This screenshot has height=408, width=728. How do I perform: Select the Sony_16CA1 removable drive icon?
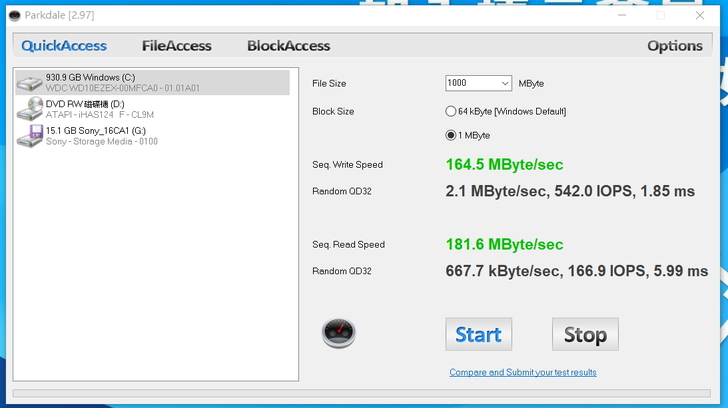30,136
